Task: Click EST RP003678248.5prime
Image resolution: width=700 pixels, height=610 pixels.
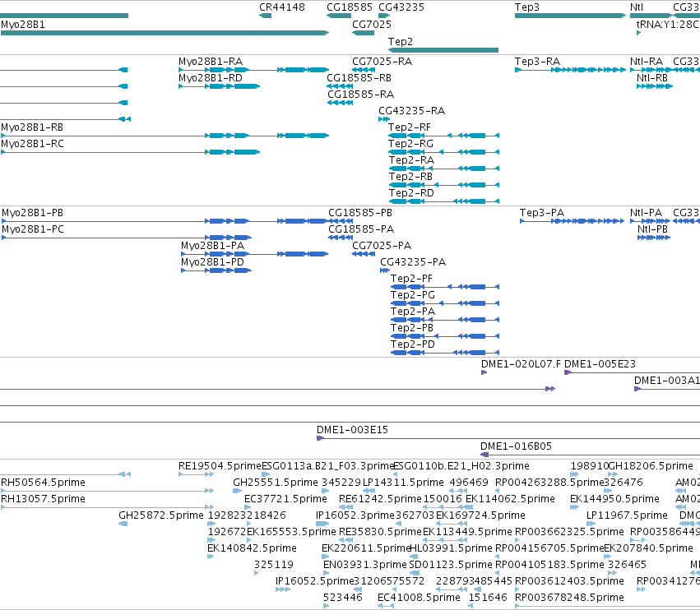Action: coord(607,606)
